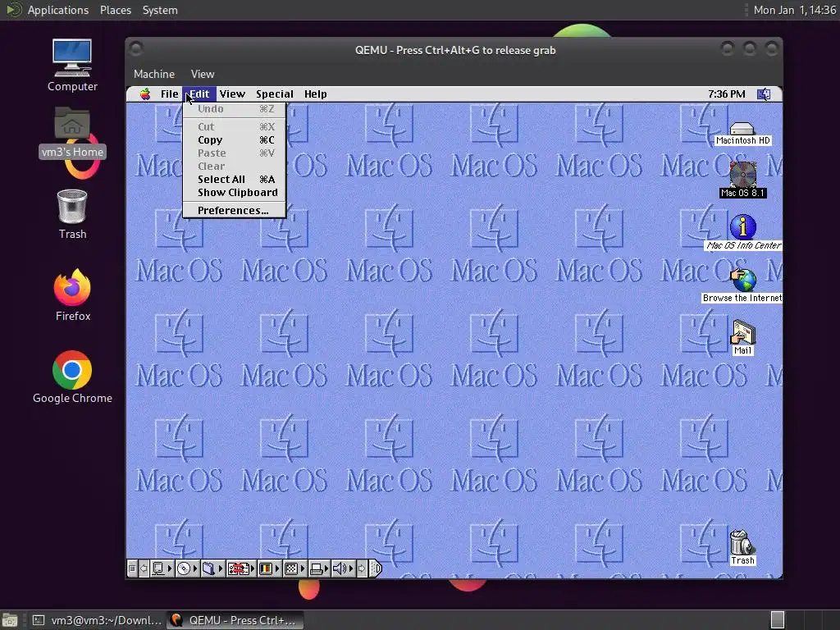840x630 pixels.
Task: Click the dimmed Undo menu entry
Action: 234,109
